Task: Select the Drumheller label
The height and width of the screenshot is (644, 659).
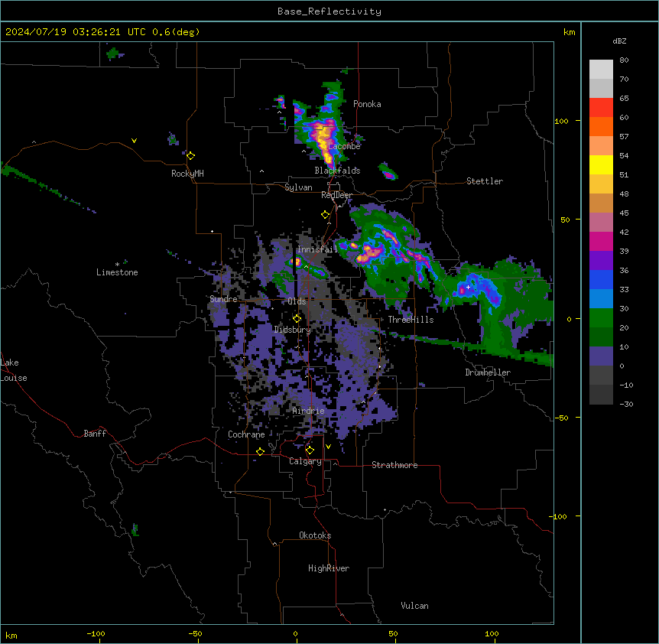Action: pyautogui.click(x=488, y=372)
